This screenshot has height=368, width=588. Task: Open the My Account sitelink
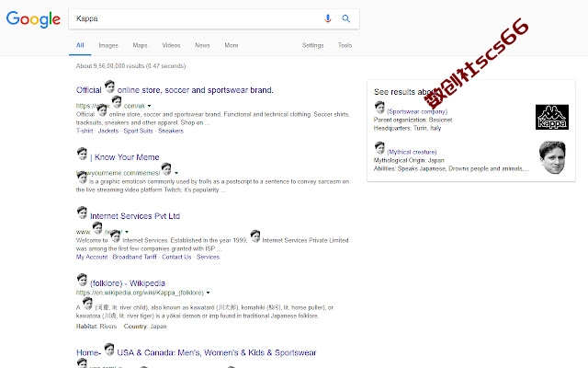click(92, 258)
